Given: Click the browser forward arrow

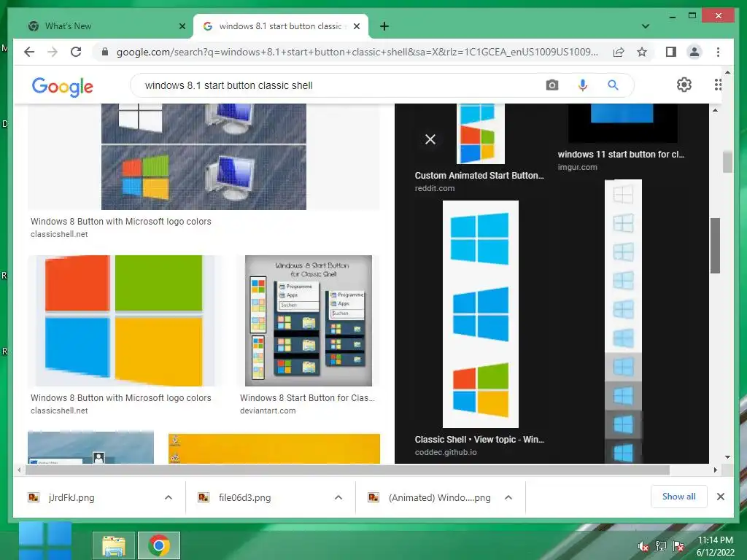Looking at the screenshot, I should [53, 52].
